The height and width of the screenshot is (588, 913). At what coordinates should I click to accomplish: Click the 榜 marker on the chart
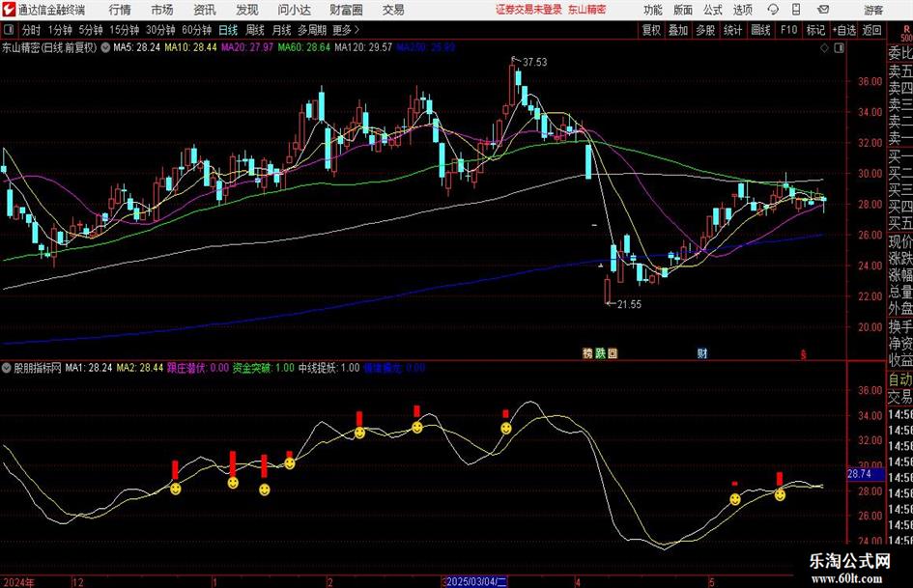tap(587, 353)
